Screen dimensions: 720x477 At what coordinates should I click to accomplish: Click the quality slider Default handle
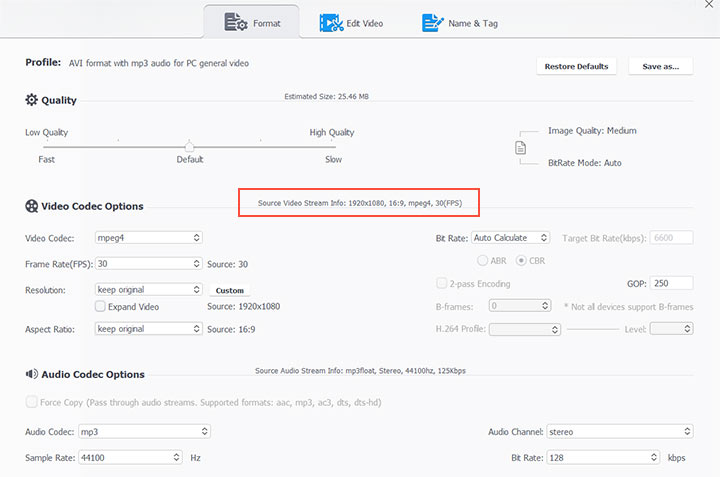point(189,146)
